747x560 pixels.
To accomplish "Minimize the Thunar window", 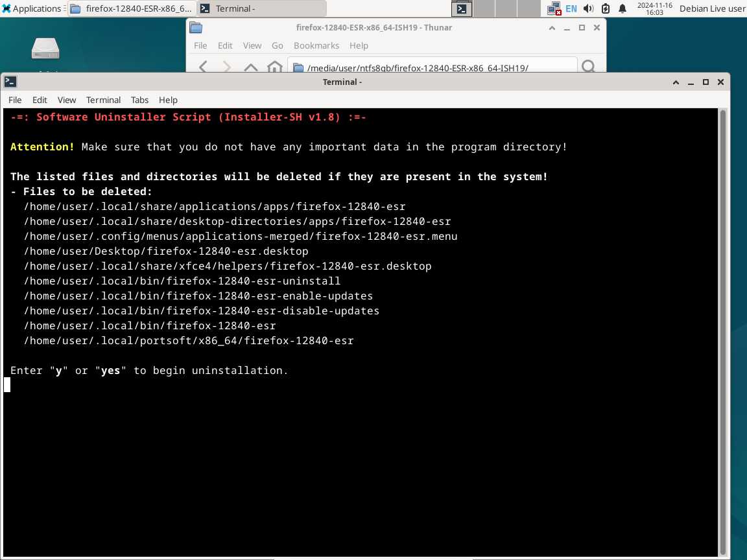I will (x=567, y=28).
